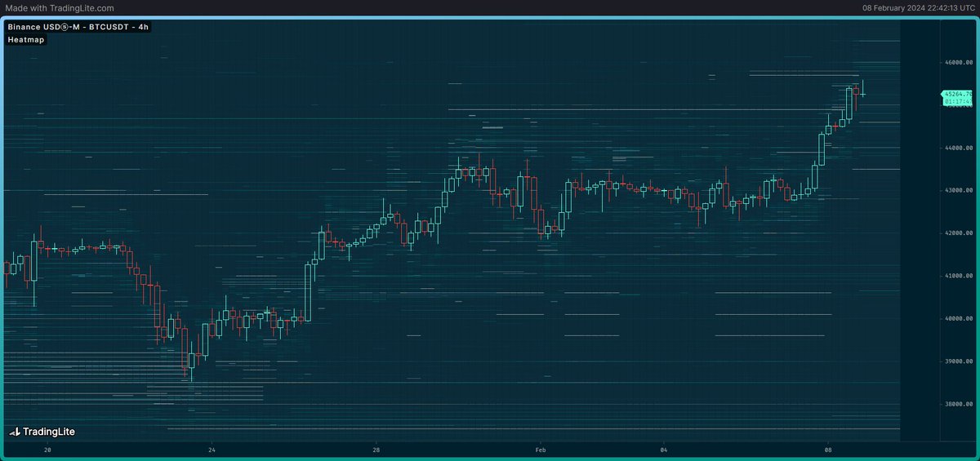
Task: Click the 38000.00 price axis label
Action: [957, 403]
